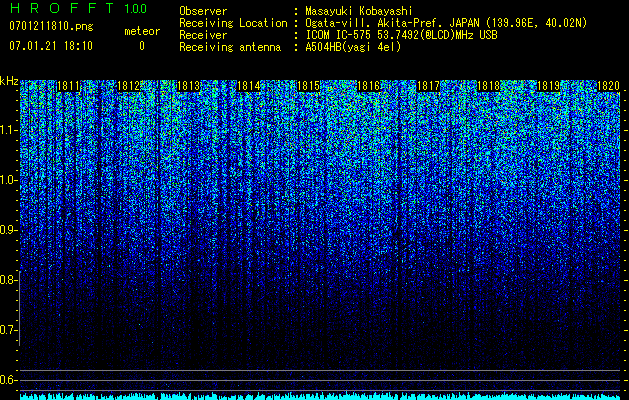Click the 1.0 frequency axis label
Image resolution: width=629 pixels, height=400 pixels.
[x=7, y=180]
